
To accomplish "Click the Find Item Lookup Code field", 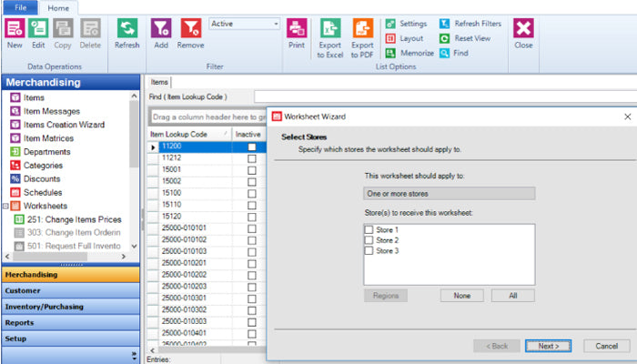I will (437, 96).
